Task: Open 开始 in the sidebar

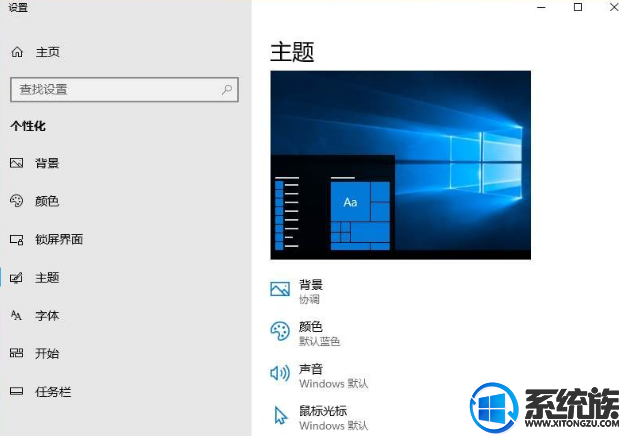Action: point(47,353)
